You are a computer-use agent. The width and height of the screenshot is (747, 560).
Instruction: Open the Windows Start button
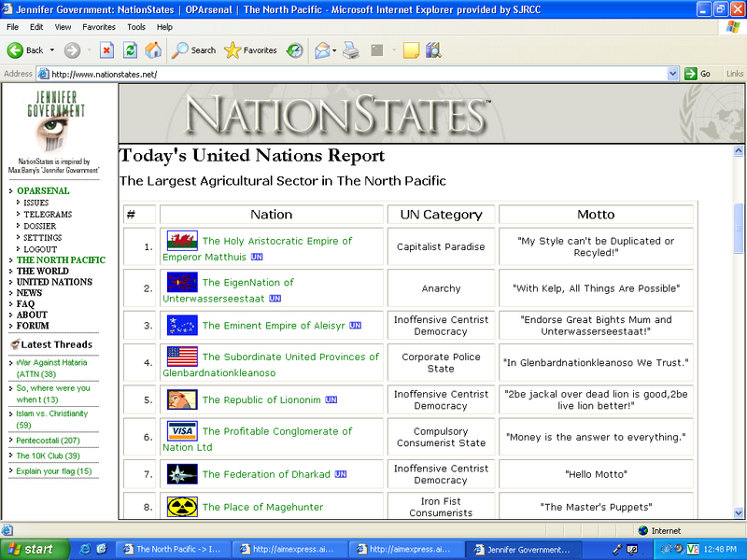tap(34, 549)
